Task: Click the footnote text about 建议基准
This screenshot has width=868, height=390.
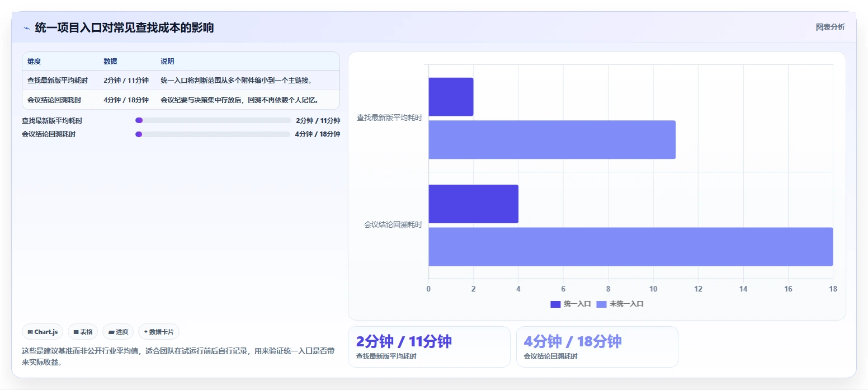Action: click(x=179, y=356)
